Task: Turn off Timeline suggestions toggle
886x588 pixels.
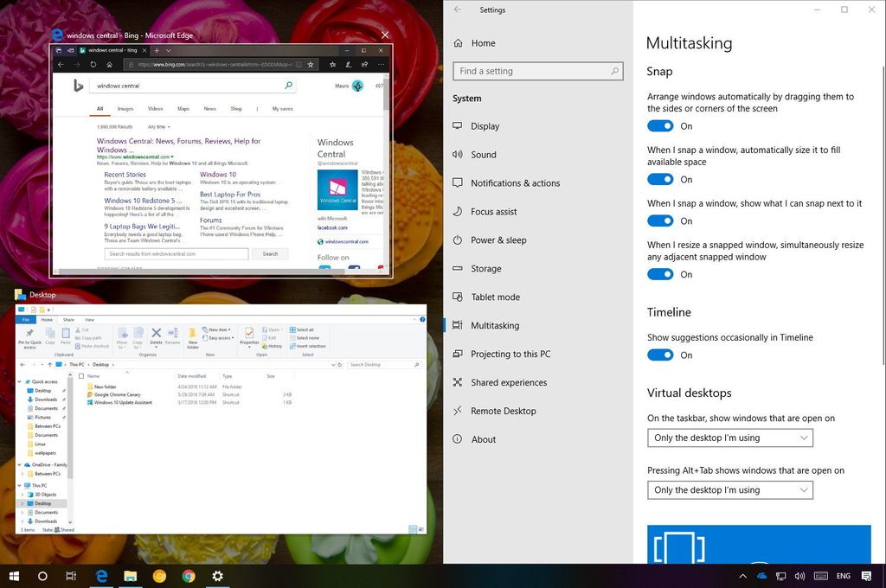Action: click(x=660, y=355)
